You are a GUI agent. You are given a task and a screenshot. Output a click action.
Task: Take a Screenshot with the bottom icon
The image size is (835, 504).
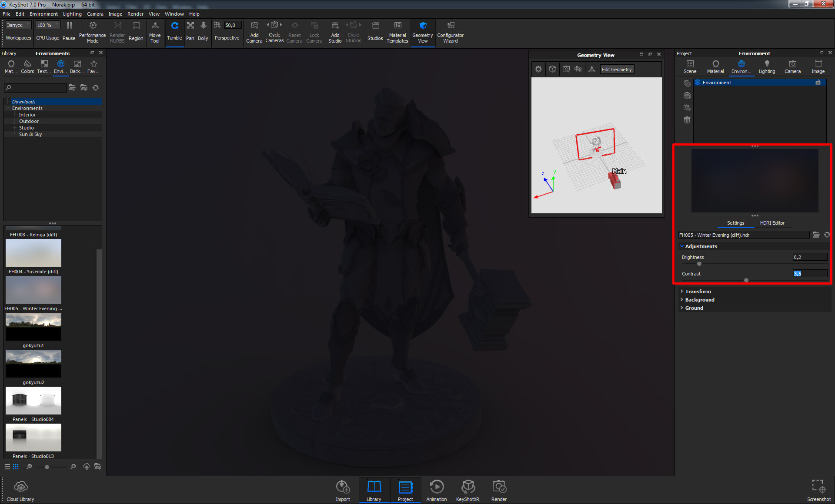(x=818, y=491)
